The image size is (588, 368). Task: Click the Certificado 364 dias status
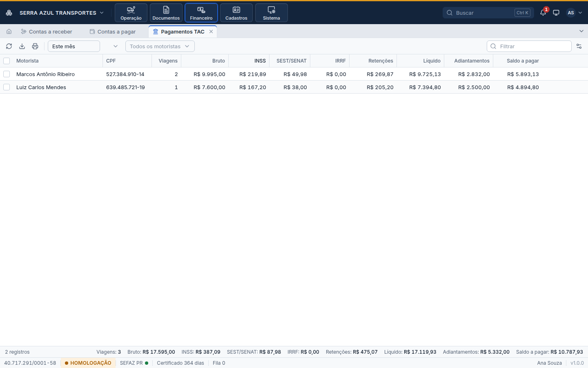[x=180, y=363]
